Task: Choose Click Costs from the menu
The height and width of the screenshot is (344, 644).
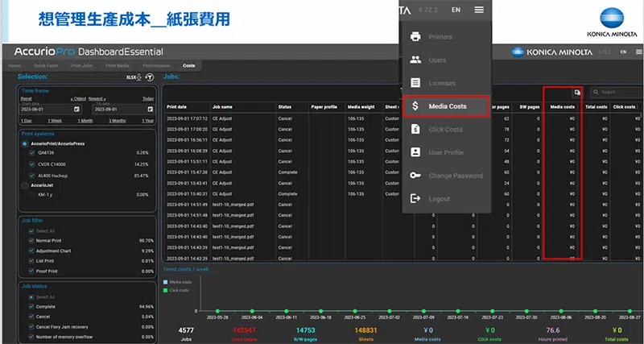Action: pyautogui.click(x=447, y=130)
